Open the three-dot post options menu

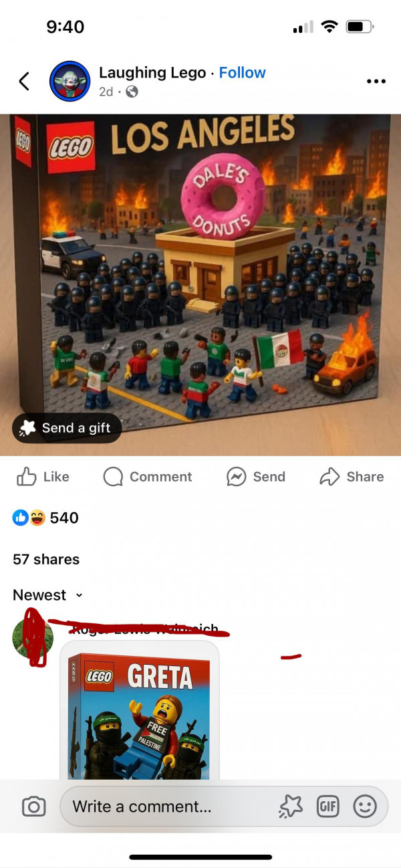pyautogui.click(x=376, y=82)
